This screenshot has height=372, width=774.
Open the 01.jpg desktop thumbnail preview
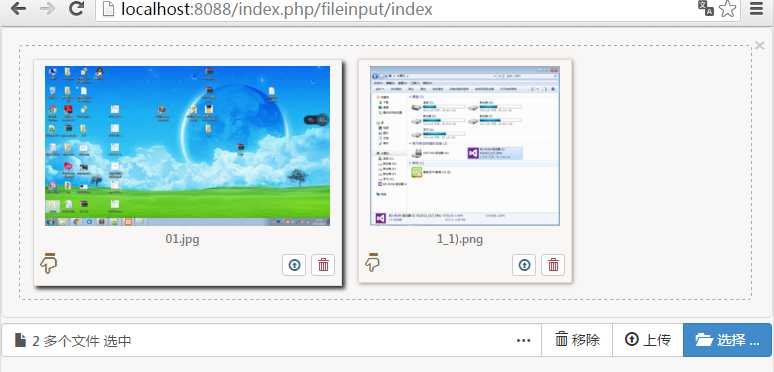[188, 146]
